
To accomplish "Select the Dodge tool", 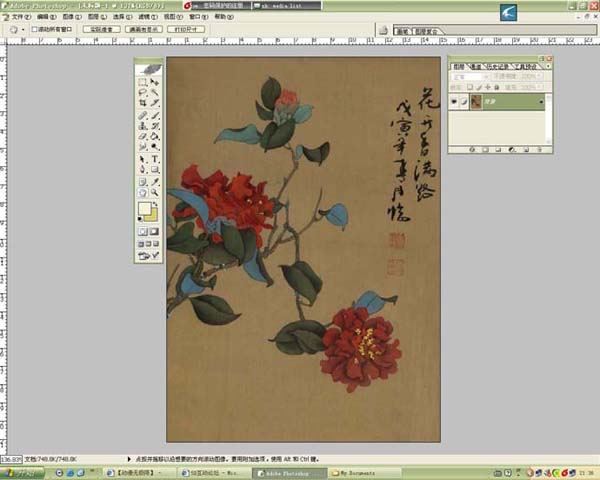I will click(155, 147).
